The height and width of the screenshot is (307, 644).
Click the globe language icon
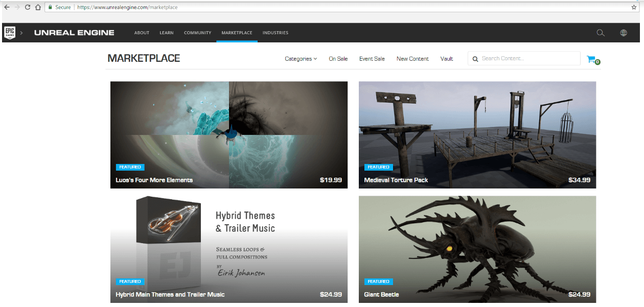(x=624, y=33)
